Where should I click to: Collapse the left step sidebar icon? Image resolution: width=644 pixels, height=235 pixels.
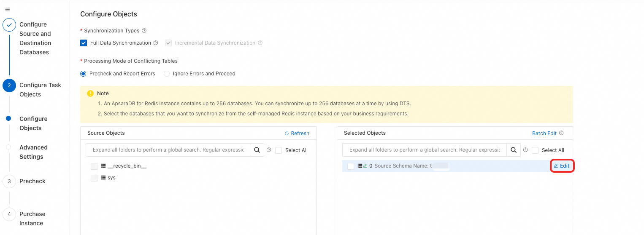coord(8,9)
